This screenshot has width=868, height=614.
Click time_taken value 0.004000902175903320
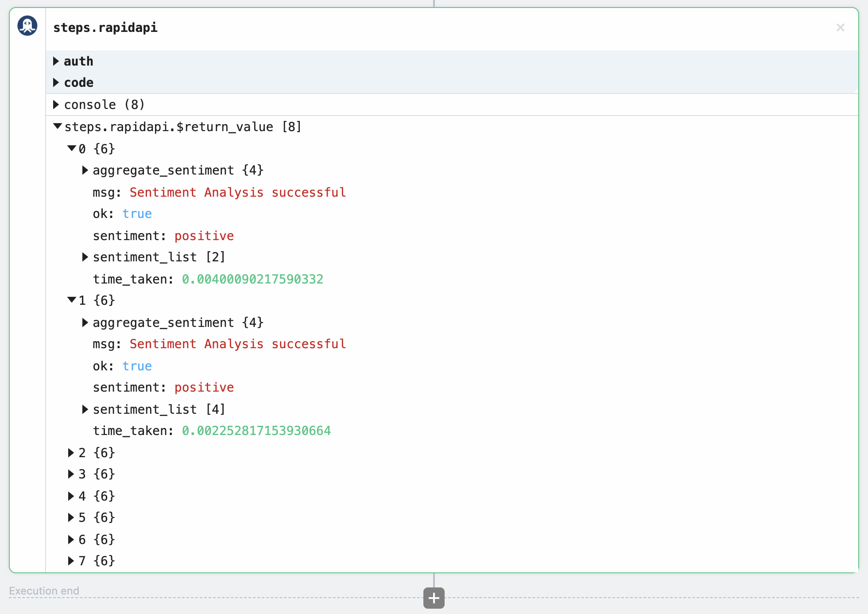tap(252, 279)
